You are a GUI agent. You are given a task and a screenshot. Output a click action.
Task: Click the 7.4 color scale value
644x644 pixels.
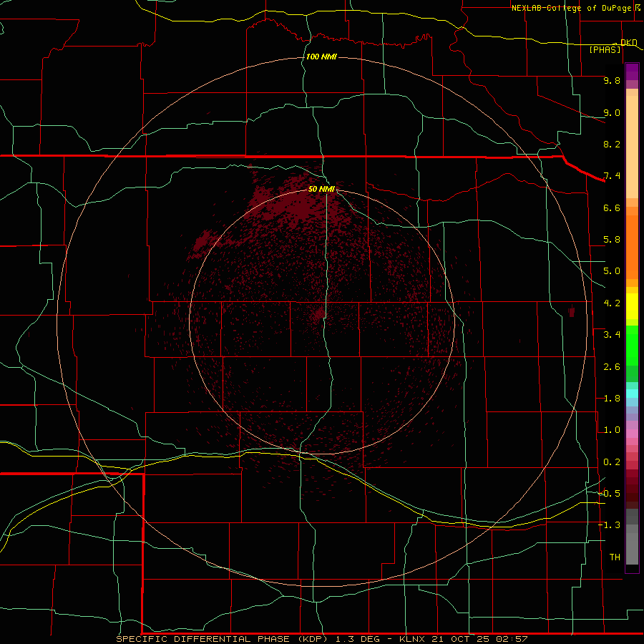pyautogui.click(x=612, y=176)
